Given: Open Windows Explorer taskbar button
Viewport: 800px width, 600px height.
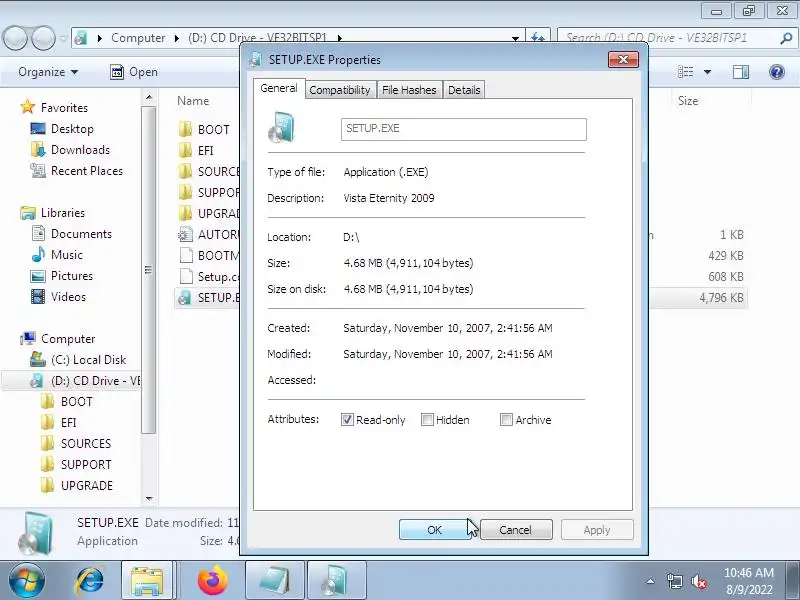Looking at the screenshot, I should coord(147,581).
